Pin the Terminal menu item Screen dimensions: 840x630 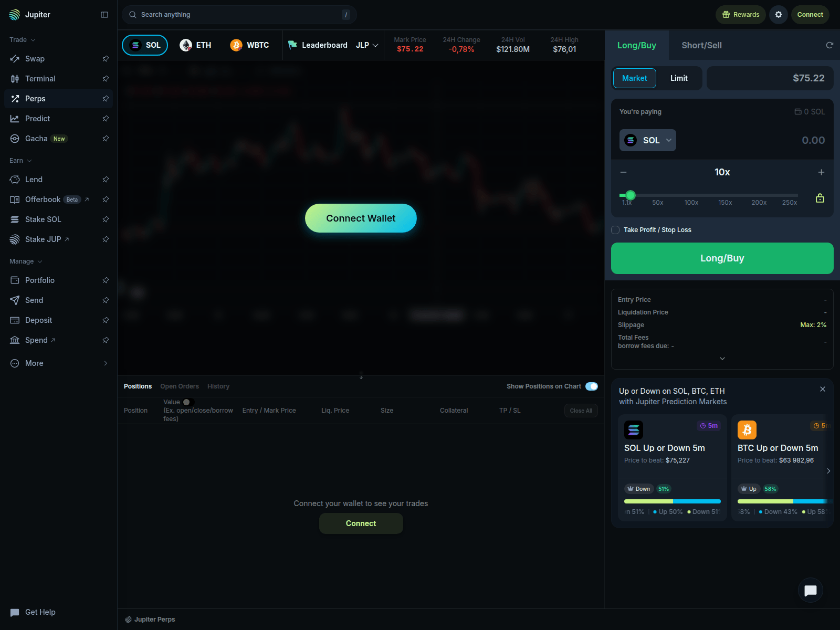coord(106,79)
